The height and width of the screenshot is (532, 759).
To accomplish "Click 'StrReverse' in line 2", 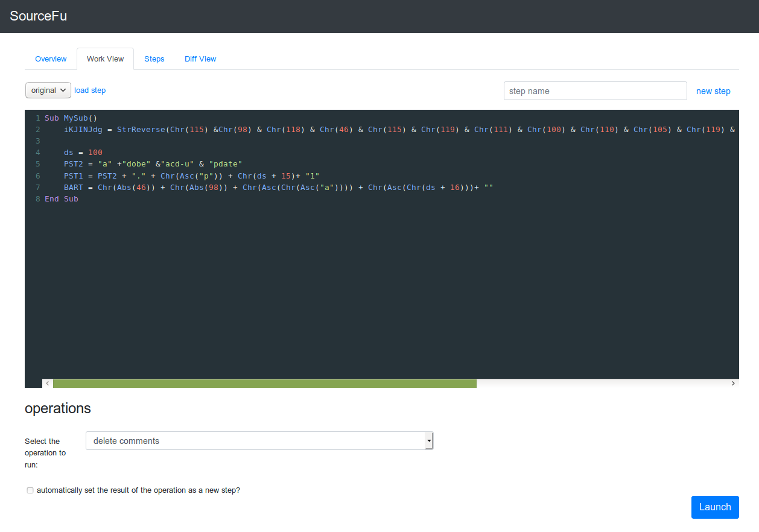I will [141, 129].
